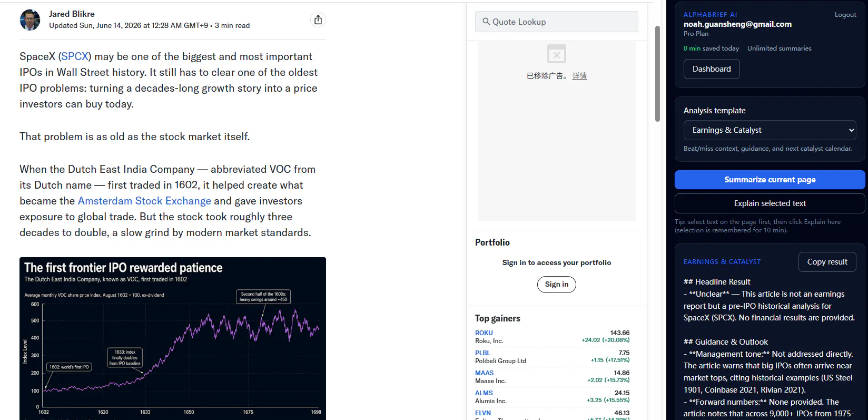Click the VOC share price chart image
The height and width of the screenshot is (420, 868).
(x=173, y=338)
